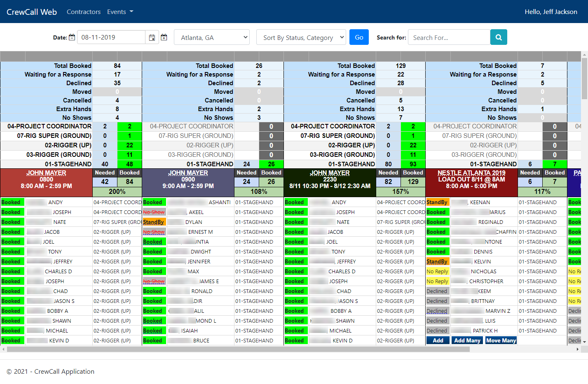
Task: Open the Atlanta, GA location dropdown
Action: [x=212, y=37]
